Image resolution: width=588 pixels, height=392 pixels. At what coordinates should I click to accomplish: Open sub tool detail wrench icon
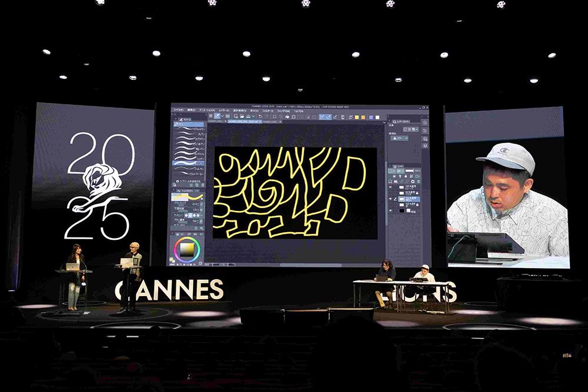click(x=201, y=228)
